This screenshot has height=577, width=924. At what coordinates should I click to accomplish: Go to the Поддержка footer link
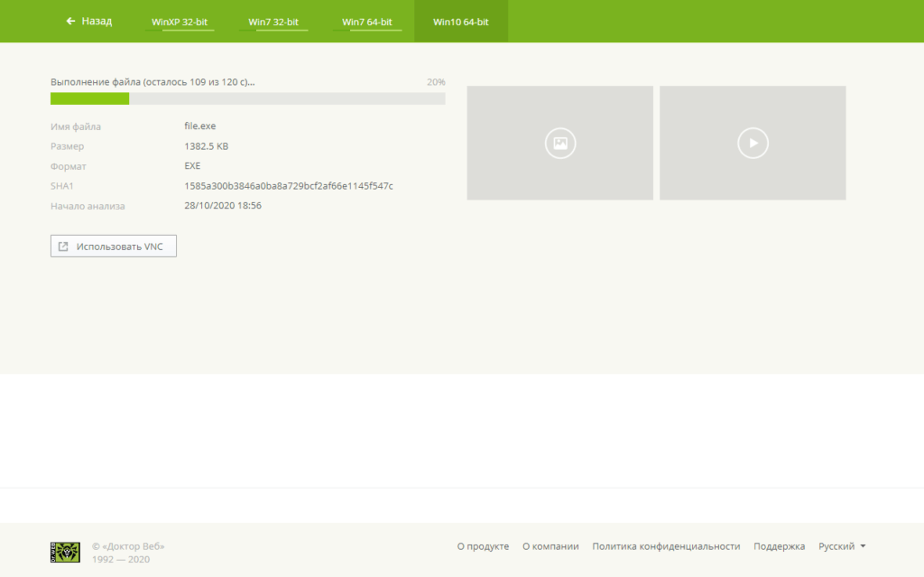780,546
